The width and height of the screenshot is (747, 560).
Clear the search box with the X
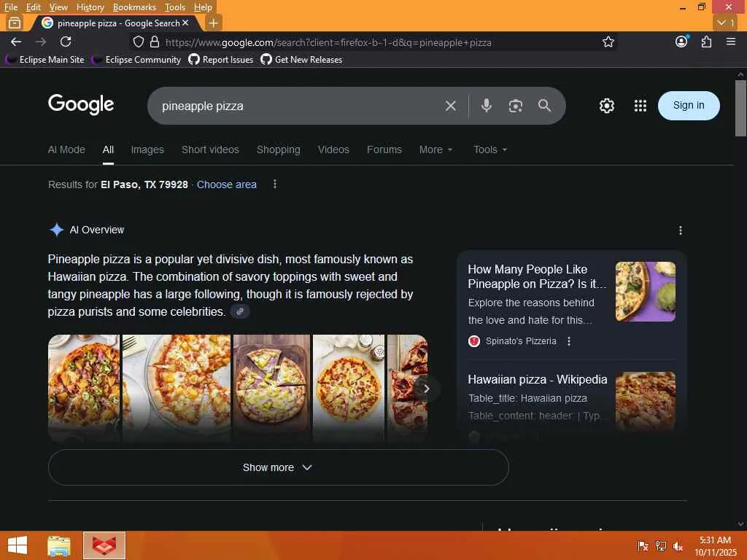(451, 106)
